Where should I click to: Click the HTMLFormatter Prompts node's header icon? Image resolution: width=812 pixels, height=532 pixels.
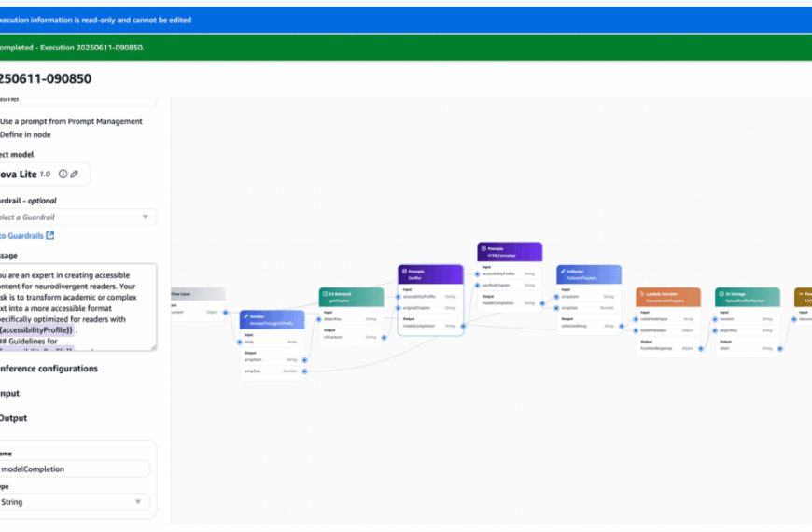(483, 248)
